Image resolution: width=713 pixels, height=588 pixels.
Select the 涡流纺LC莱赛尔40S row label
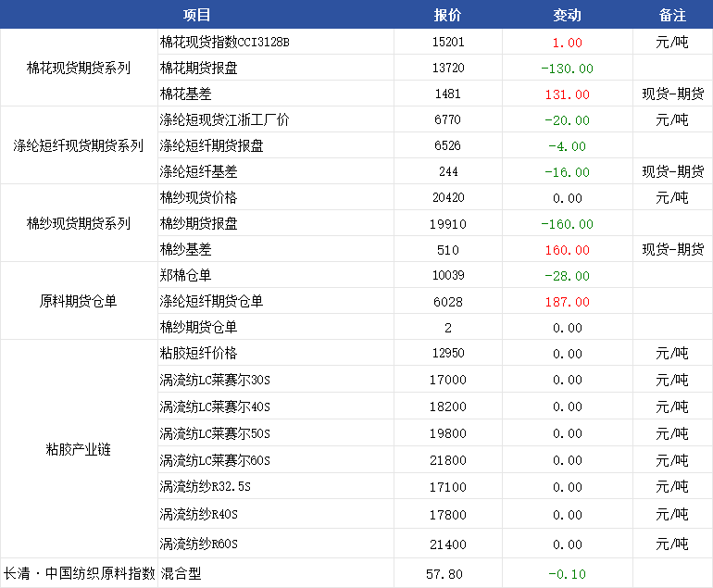[x=215, y=407]
